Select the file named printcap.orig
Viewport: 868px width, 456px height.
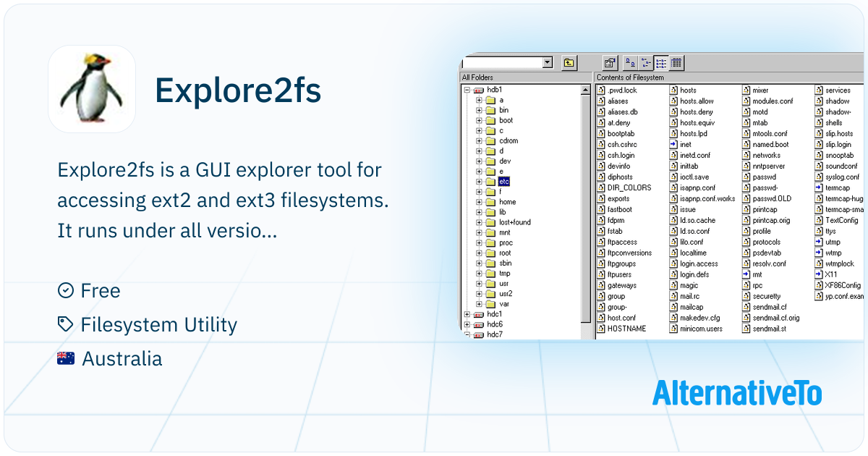point(771,221)
